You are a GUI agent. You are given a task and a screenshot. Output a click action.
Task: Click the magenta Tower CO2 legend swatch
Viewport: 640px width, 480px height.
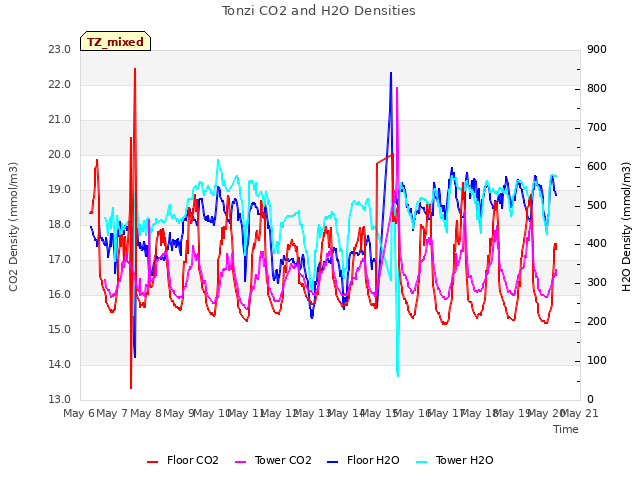coord(241,462)
